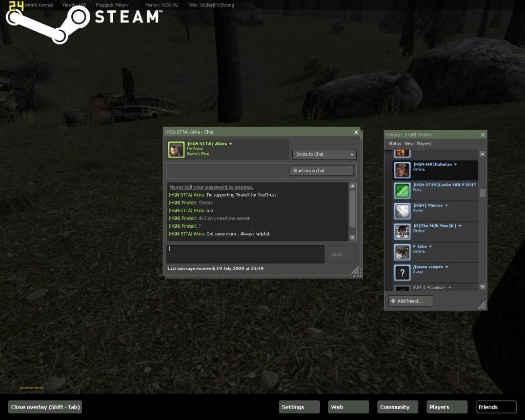Open the Invite to Chat dropdown
Viewport: 525px width, 420px height.
[324, 154]
